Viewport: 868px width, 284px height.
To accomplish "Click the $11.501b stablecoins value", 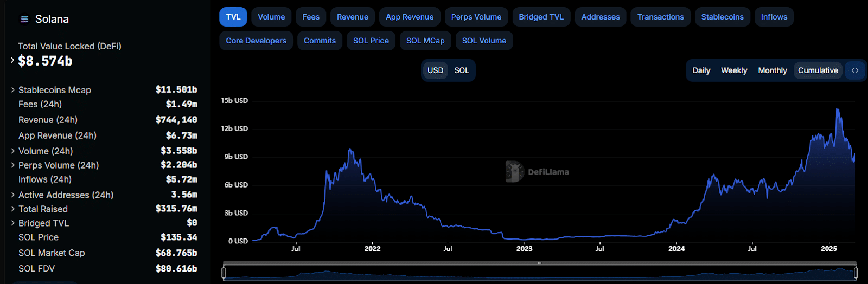I will [x=176, y=89].
